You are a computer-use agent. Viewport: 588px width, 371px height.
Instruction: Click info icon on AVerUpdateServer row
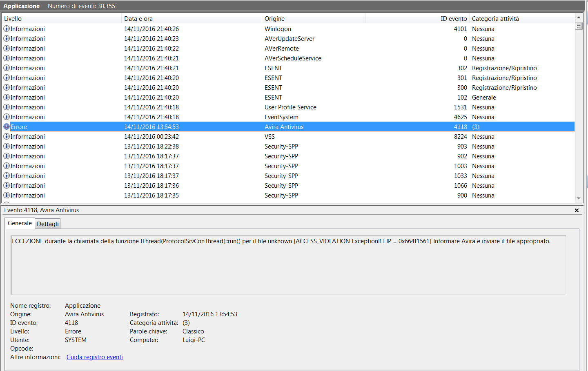click(x=7, y=39)
